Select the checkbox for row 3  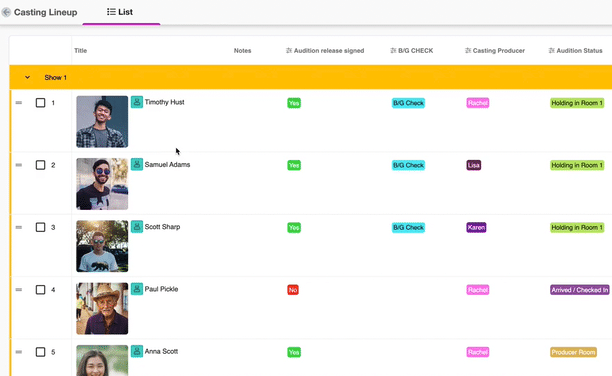click(x=40, y=227)
